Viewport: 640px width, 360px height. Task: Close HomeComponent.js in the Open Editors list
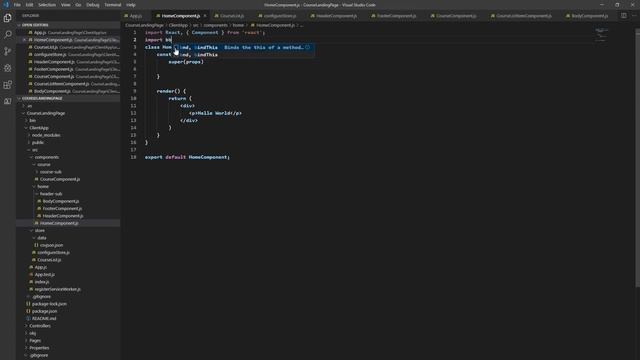click(24, 40)
